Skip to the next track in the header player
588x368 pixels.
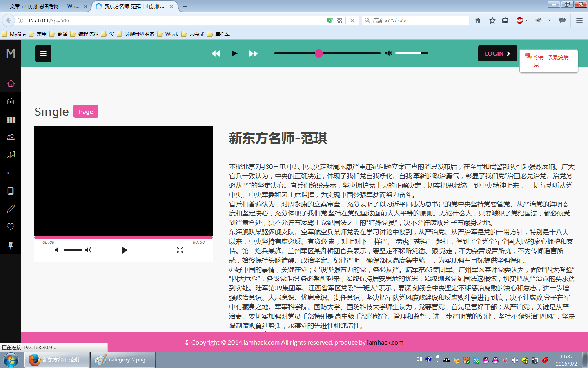[253, 54]
